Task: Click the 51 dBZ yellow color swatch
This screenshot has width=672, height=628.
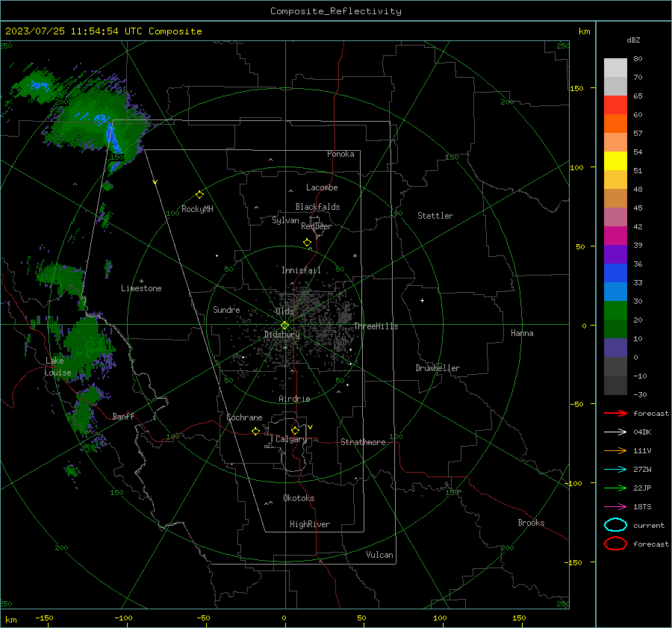Action: pos(615,161)
